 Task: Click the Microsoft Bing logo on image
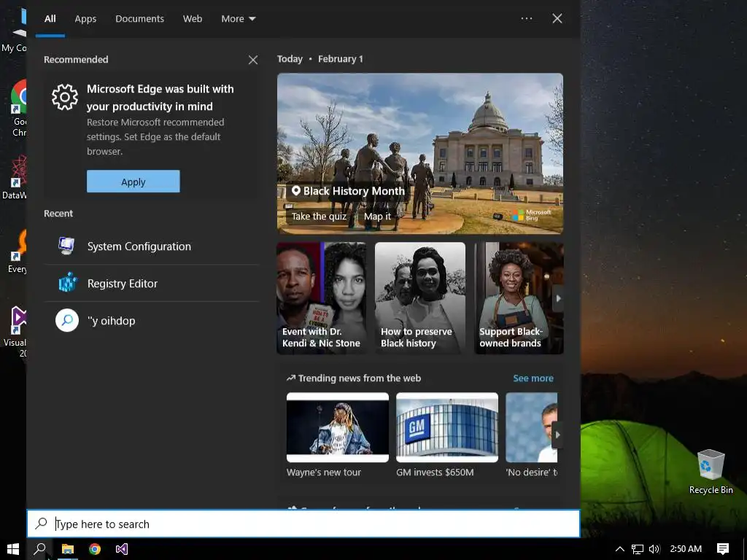pos(531,215)
